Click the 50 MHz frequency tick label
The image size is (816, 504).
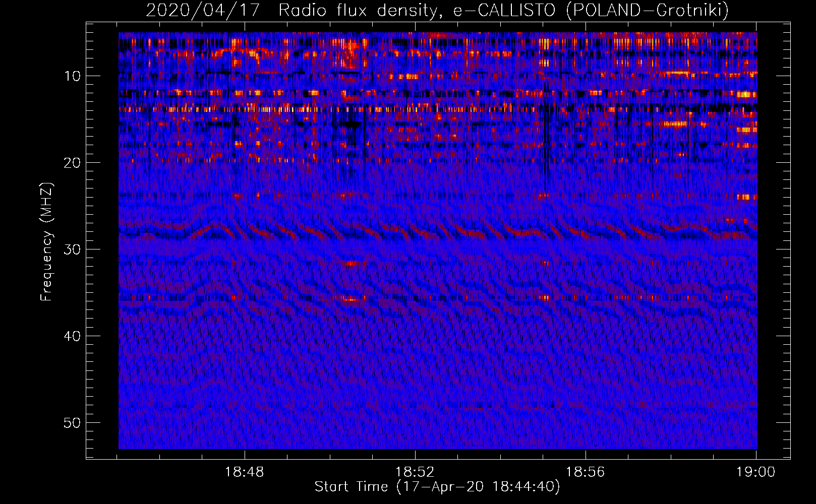(x=73, y=423)
